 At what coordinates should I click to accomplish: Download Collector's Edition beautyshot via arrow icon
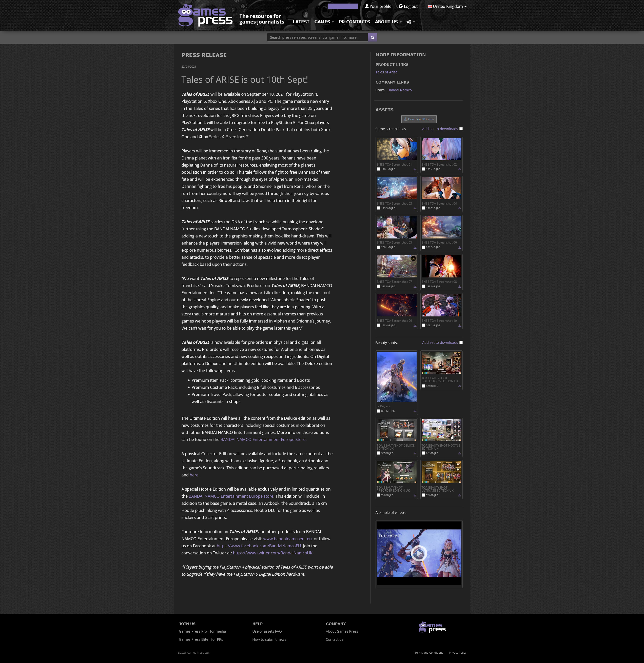[460, 386]
